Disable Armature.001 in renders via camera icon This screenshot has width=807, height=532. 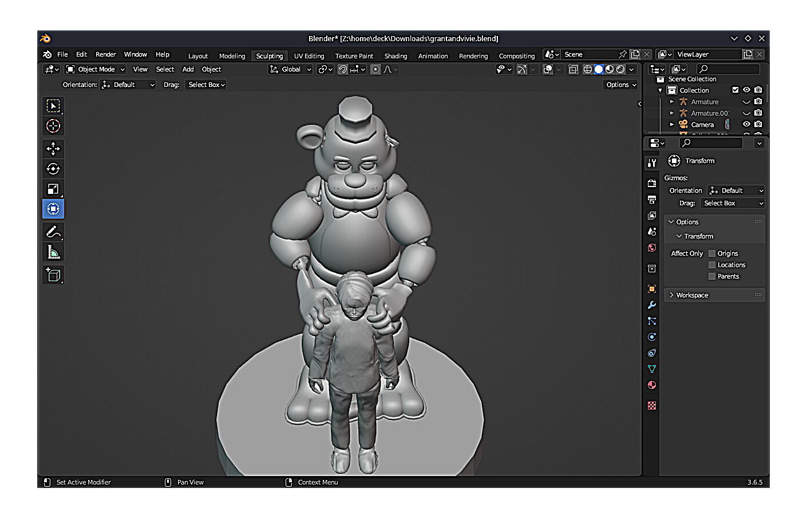pos(758,113)
